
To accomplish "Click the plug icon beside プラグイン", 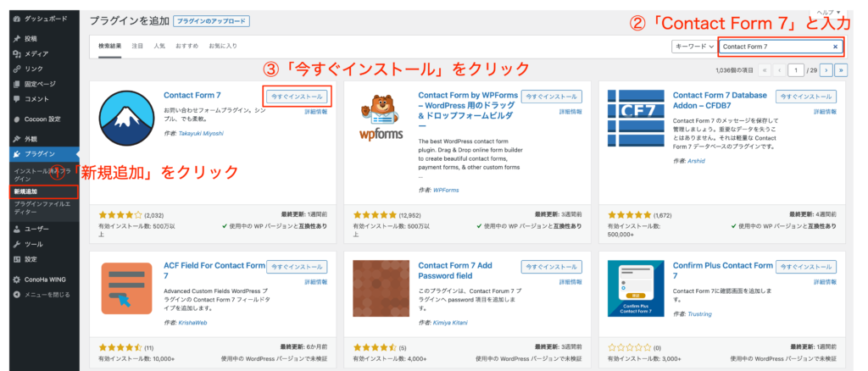I will [17, 153].
